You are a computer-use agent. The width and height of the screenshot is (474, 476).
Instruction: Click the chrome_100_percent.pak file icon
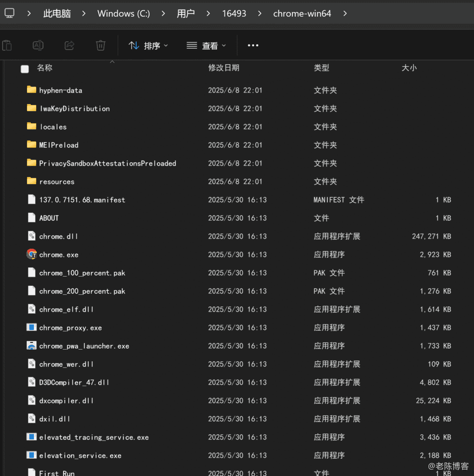pos(32,272)
